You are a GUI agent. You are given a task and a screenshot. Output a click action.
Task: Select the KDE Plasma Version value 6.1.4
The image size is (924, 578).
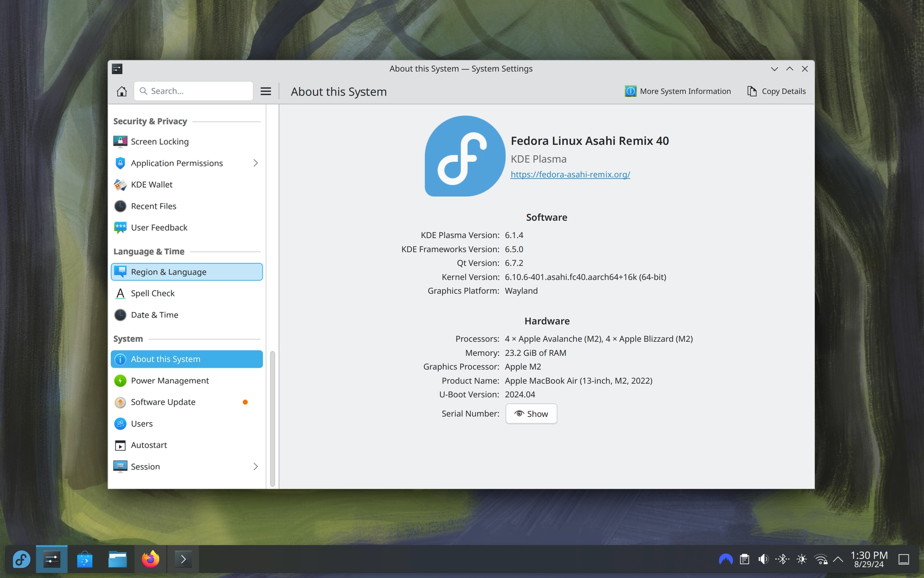[514, 235]
